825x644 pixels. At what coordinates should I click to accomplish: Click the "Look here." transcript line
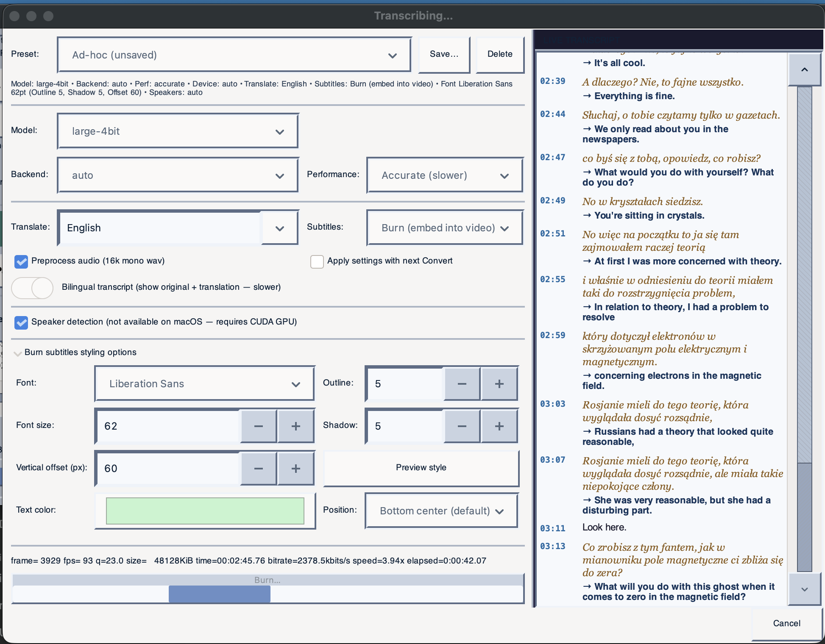[604, 527]
